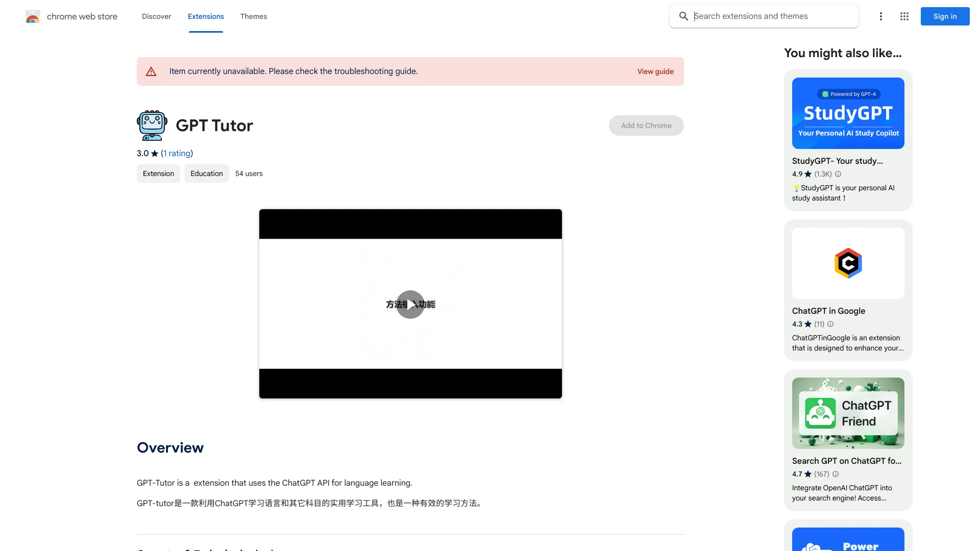
Task: Open the Google apps grid
Action: tap(904, 16)
